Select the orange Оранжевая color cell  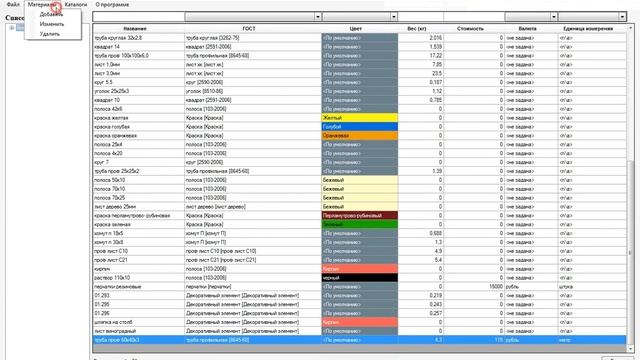click(x=360, y=136)
